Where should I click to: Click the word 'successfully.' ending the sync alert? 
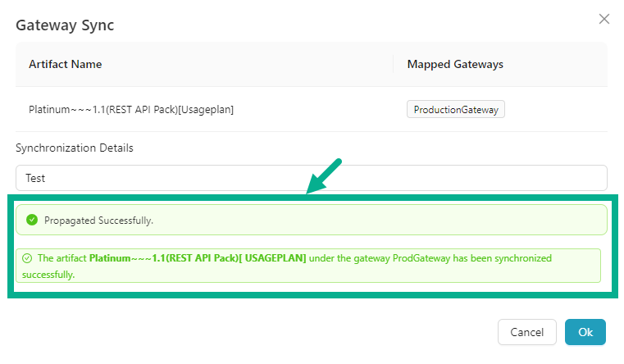pos(52,275)
